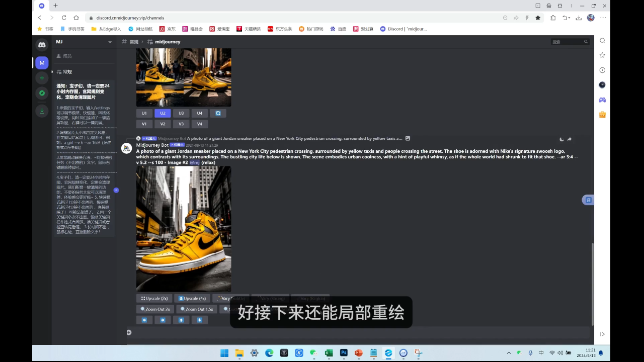Click the floating translate (译) icon

(x=588, y=200)
